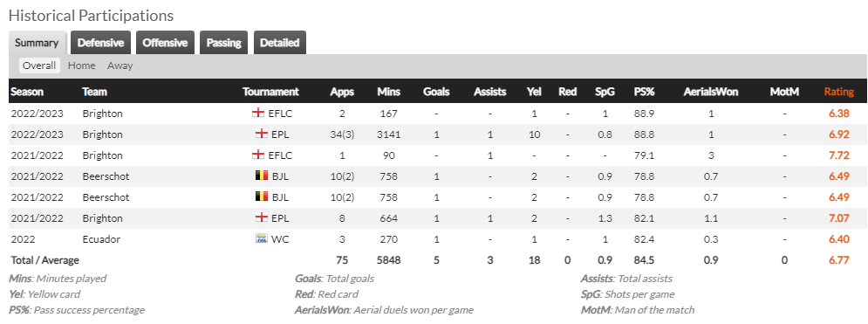Click the 7.72 rating value

[x=838, y=155]
